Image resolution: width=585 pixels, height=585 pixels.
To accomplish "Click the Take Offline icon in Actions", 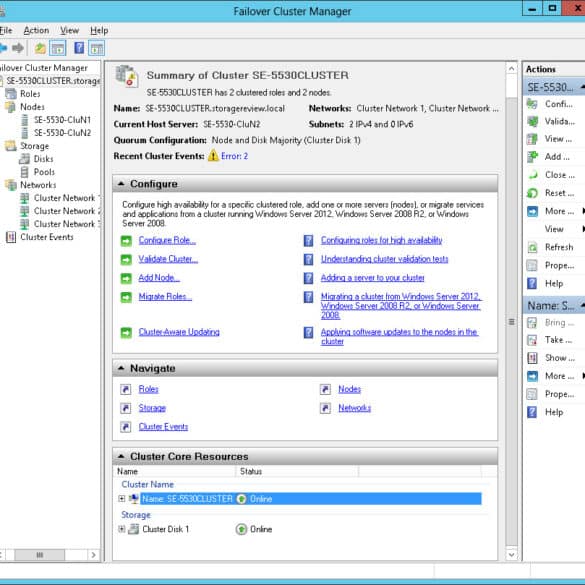I will (x=532, y=340).
